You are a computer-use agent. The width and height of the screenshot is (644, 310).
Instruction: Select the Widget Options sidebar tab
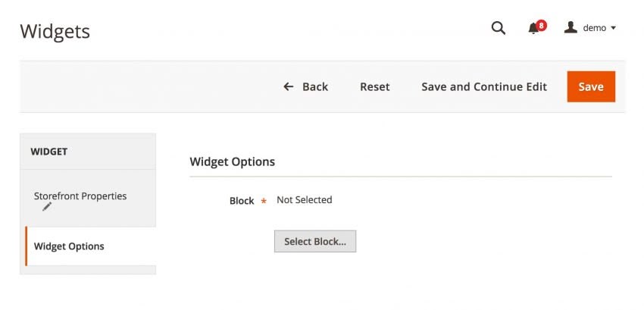coord(69,246)
